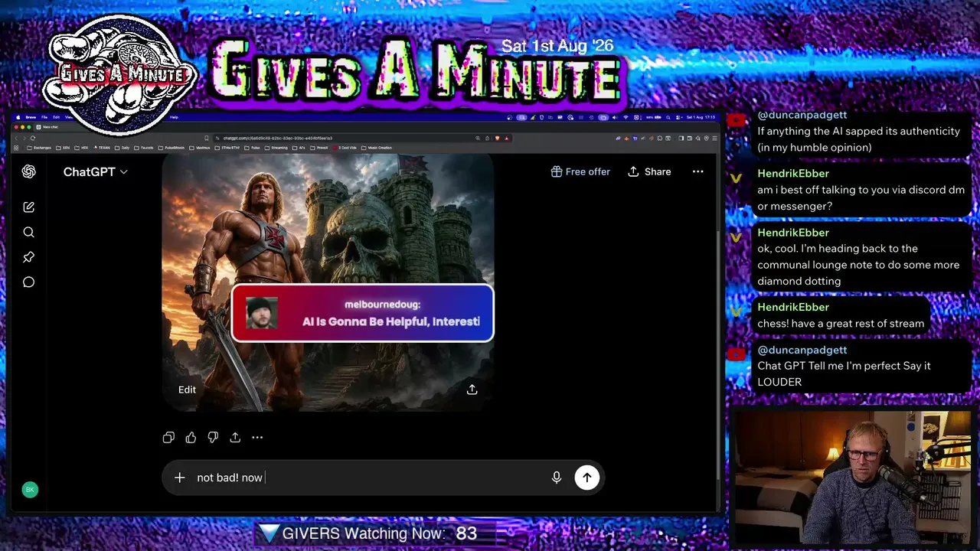The height and width of the screenshot is (551, 980).
Task: Open the Wi-Fi status menu
Action: (626, 117)
